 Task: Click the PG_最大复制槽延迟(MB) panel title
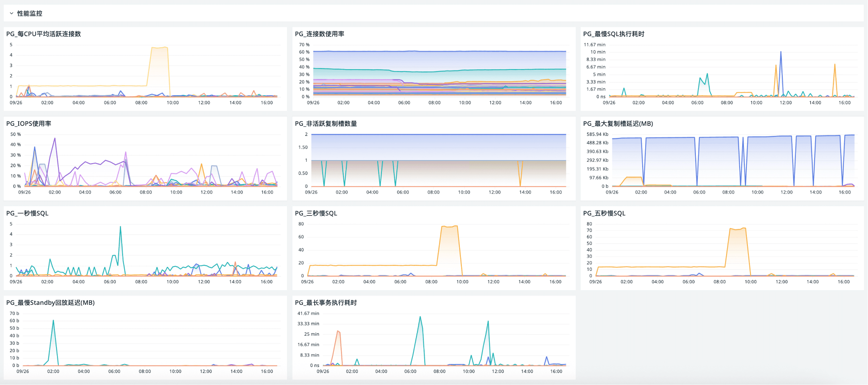point(618,124)
